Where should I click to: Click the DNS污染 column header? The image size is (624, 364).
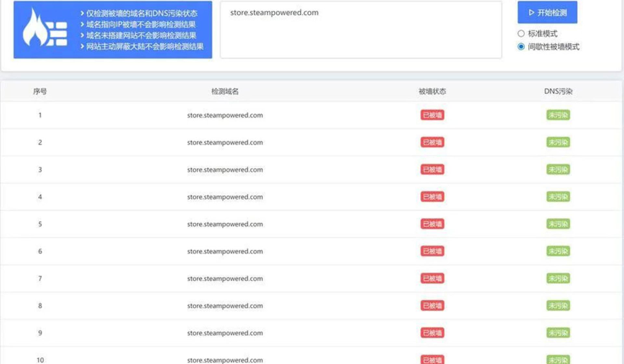pyautogui.click(x=558, y=92)
